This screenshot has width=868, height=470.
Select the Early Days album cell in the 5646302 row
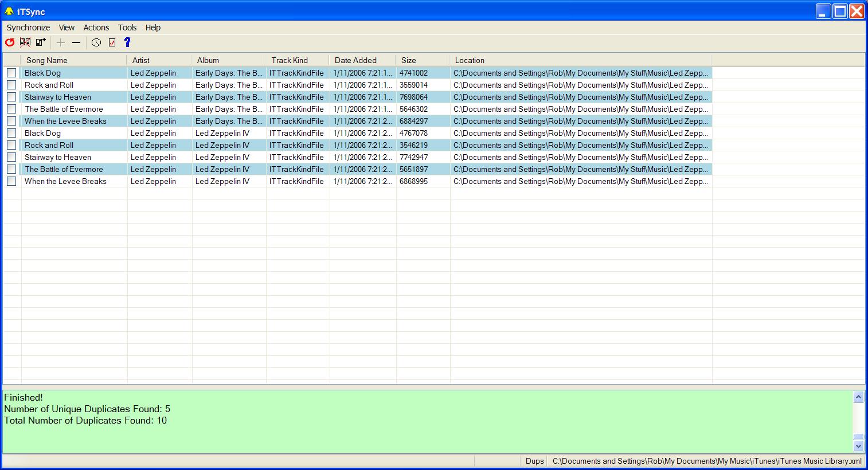pyautogui.click(x=229, y=109)
